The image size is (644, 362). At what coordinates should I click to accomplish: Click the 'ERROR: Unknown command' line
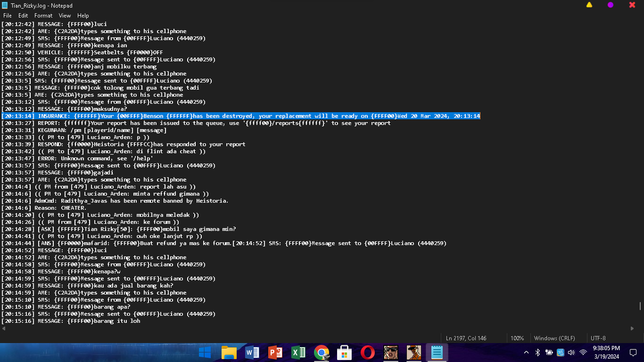pos(77,158)
